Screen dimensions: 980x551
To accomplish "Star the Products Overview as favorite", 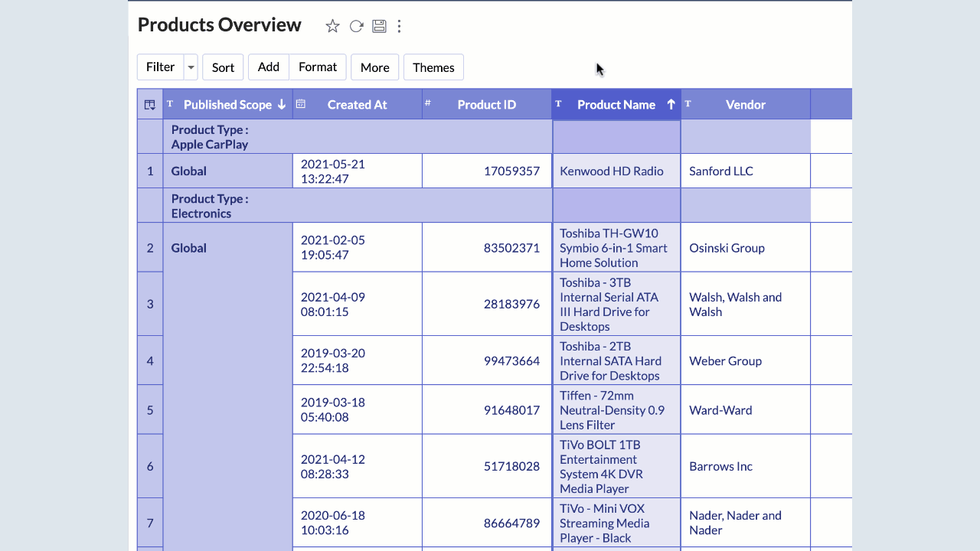I will pyautogui.click(x=332, y=26).
